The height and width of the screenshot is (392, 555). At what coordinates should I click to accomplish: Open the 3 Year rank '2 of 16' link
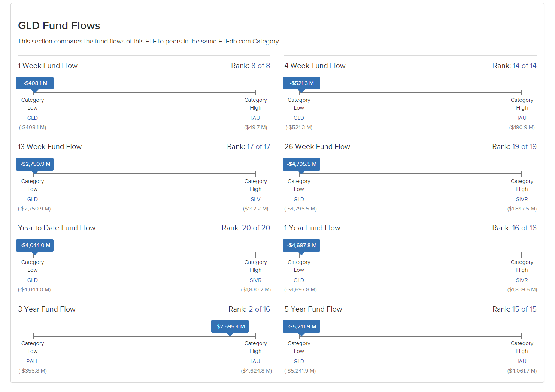[x=260, y=309]
